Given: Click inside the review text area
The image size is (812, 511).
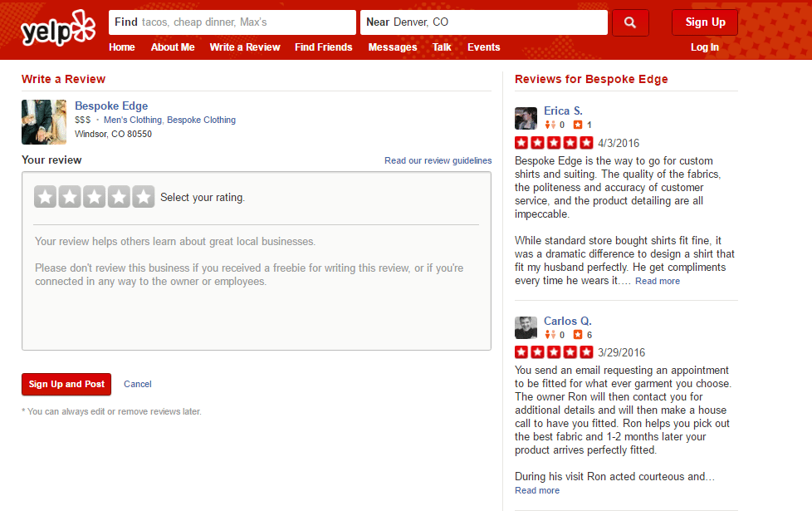Looking at the screenshot, I should pos(257,287).
